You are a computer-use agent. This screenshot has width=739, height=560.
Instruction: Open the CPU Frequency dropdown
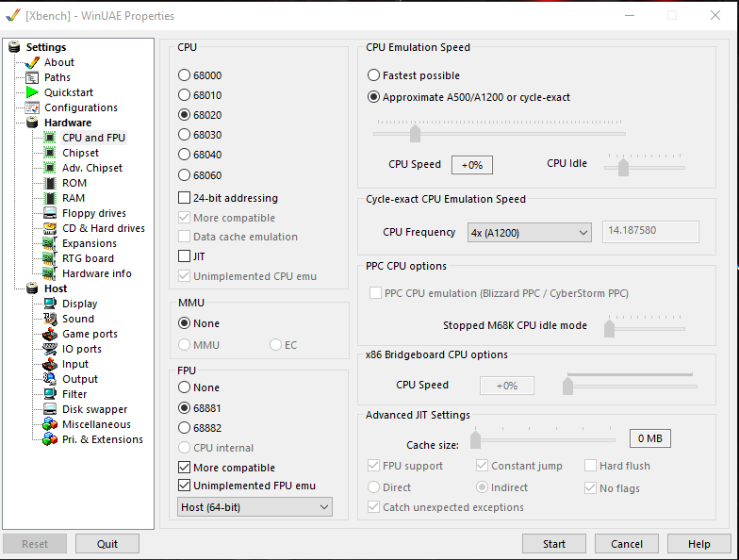[x=530, y=232]
